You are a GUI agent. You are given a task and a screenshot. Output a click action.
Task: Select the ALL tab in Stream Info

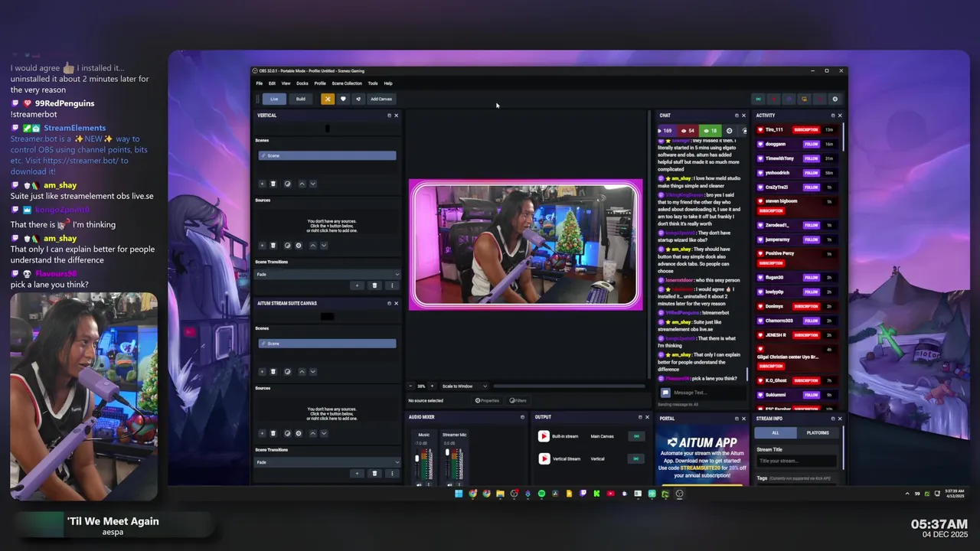(776, 432)
